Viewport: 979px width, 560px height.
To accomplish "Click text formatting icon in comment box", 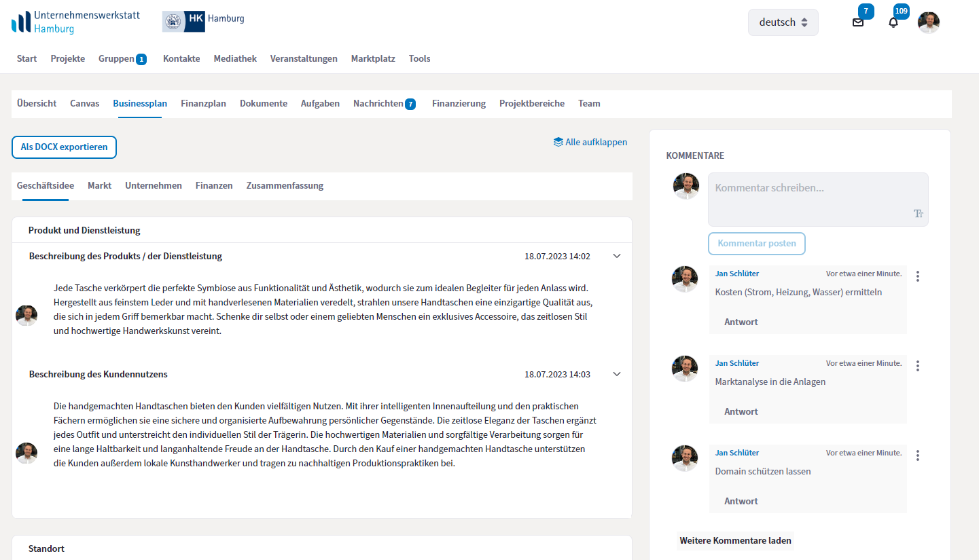I will pyautogui.click(x=919, y=214).
